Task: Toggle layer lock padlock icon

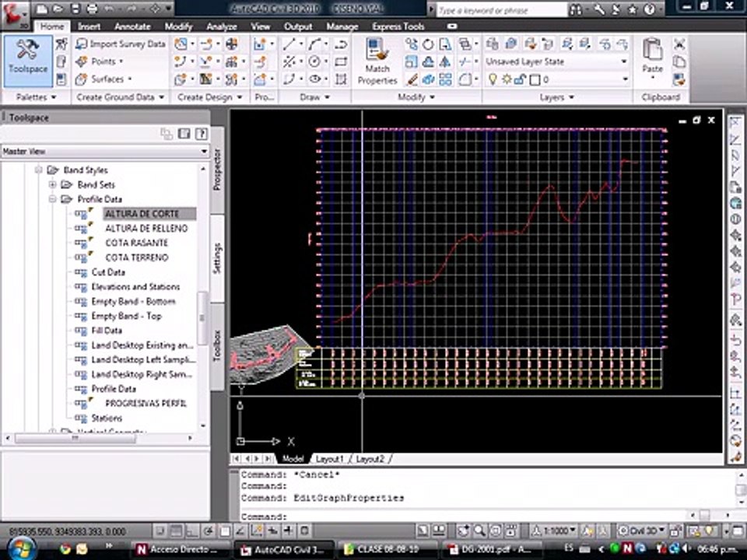Action: click(x=520, y=79)
